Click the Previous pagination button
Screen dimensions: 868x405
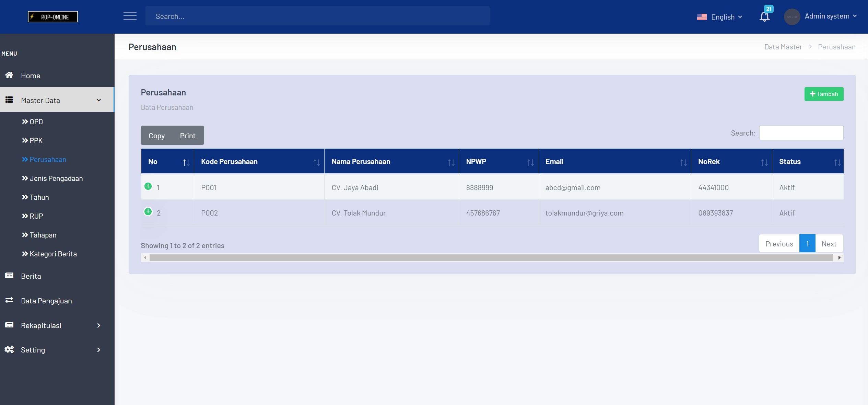(779, 244)
